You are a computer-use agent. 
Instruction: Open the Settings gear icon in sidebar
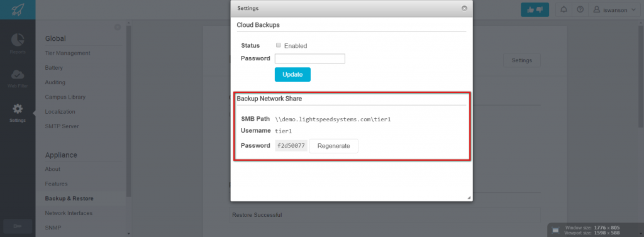pos(18,109)
